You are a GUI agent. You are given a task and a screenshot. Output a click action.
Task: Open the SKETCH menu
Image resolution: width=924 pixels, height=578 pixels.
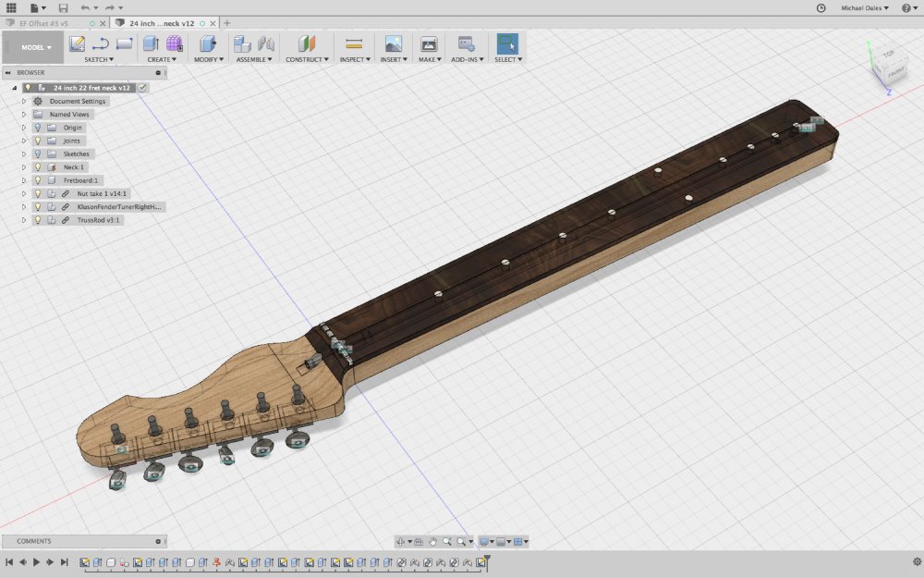[x=99, y=59]
